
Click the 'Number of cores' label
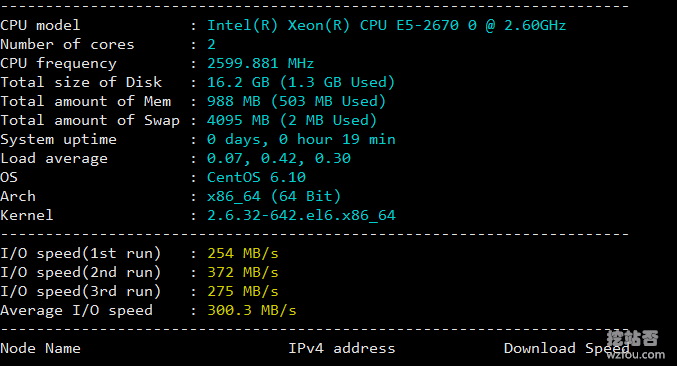pyautogui.click(x=67, y=44)
